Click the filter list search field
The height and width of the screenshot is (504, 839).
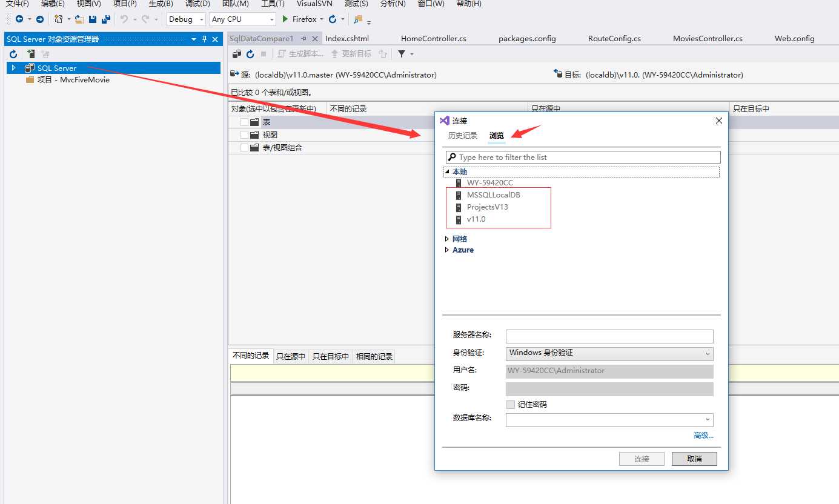click(x=583, y=157)
